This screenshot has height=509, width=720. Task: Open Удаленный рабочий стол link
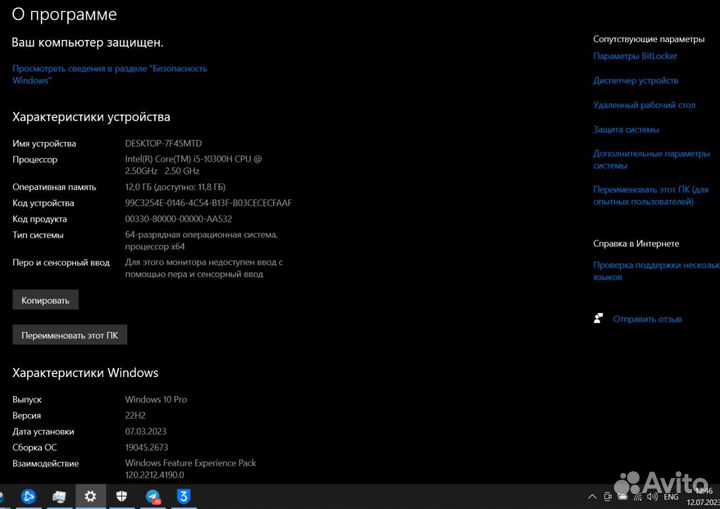pyautogui.click(x=644, y=105)
